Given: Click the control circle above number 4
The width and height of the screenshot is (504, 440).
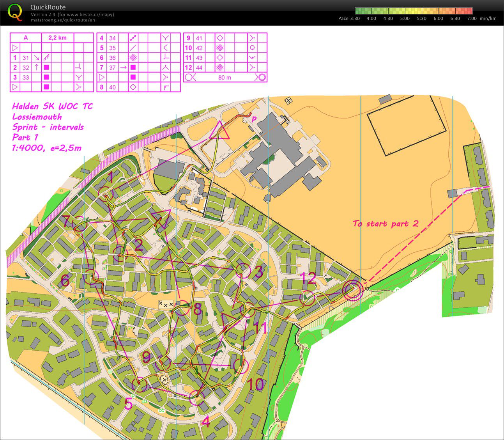Looking at the screenshot, I should (x=196, y=398).
